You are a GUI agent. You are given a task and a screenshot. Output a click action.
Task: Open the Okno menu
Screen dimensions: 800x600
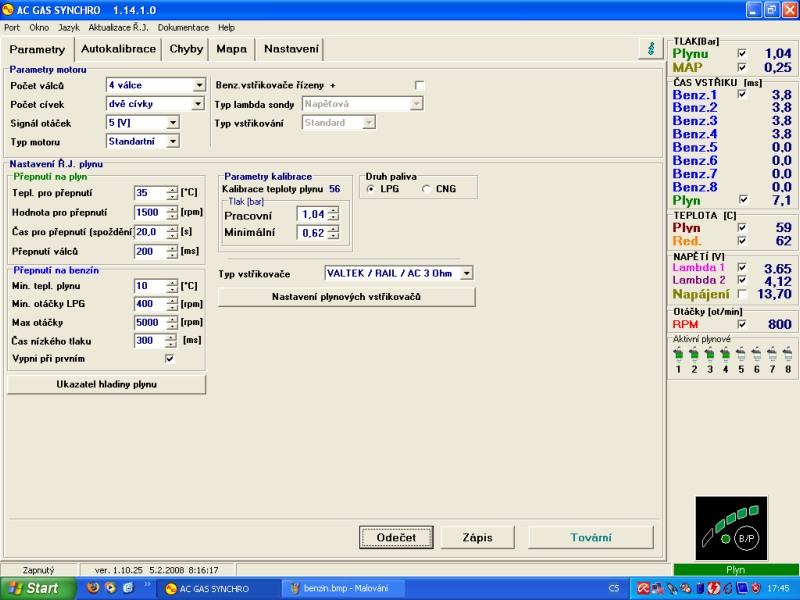click(39, 28)
